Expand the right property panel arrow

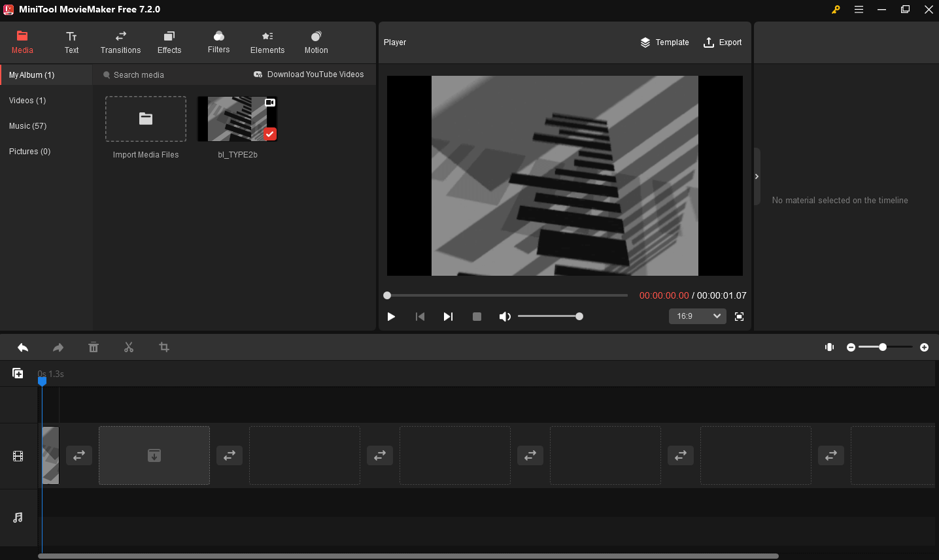click(757, 176)
